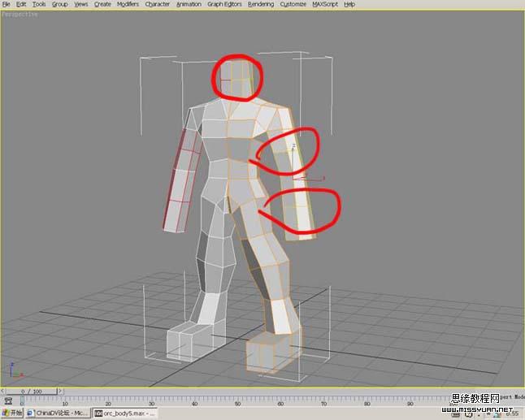Open the Character menu
Screen dimensions: 525x420
(x=158, y=4)
